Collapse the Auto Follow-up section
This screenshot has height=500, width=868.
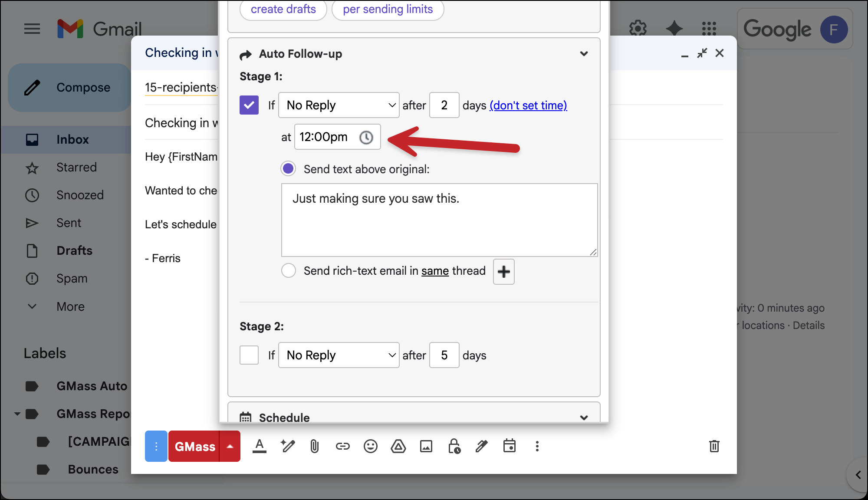point(584,54)
